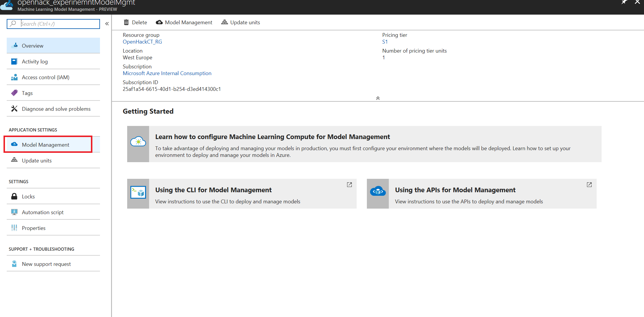This screenshot has width=644, height=317.
Task: Select Overview in the sidebar
Action: (x=53, y=46)
